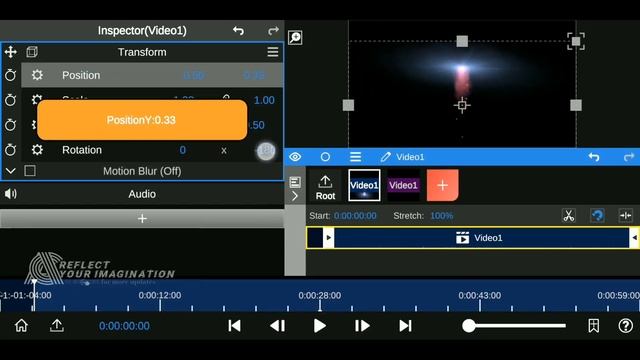640x360 pixels.
Task: Click ruler at 0:00:28:00 mark
Action: click(x=320, y=296)
